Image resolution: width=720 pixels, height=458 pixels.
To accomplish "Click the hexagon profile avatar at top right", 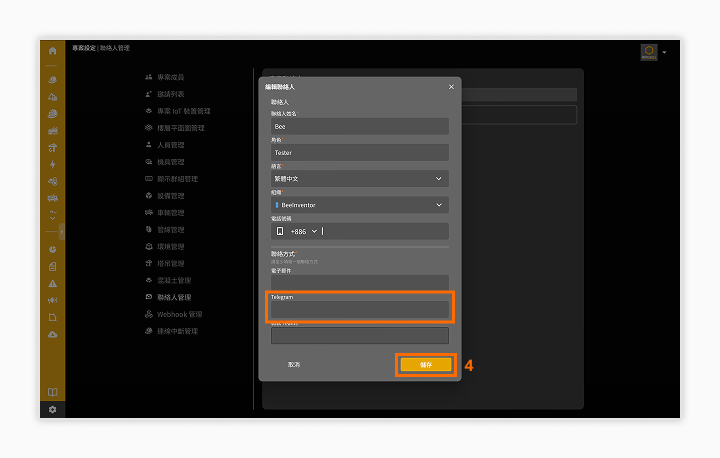I will coord(649,52).
